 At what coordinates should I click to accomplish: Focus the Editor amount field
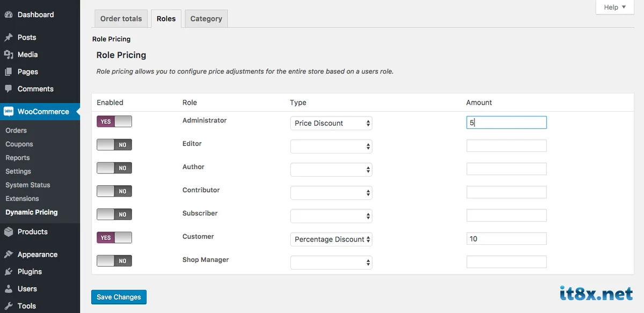507,145
